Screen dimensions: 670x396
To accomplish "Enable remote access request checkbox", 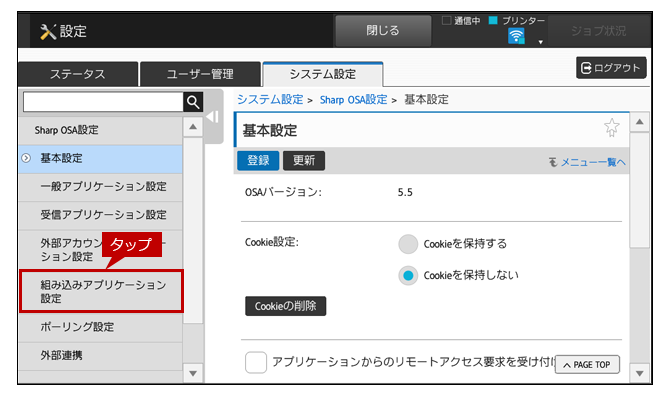I will coord(256,362).
